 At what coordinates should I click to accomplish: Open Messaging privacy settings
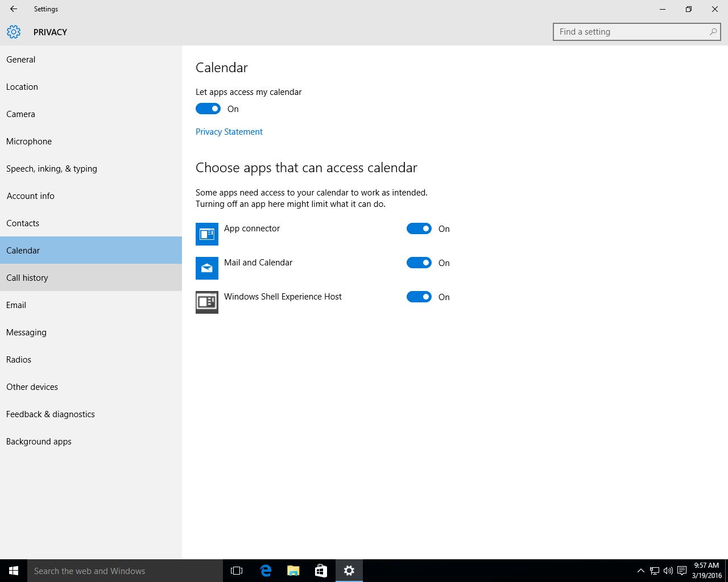91,332
